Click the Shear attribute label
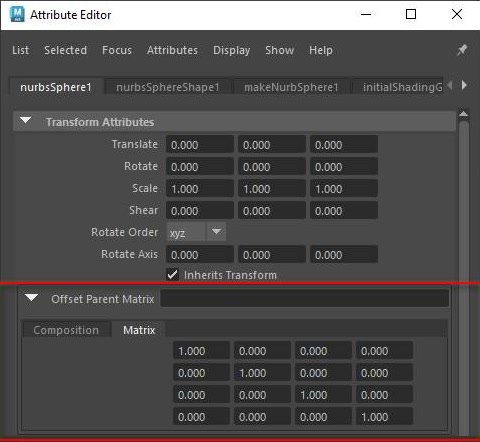Screen dimensions: 480x442 point(144,210)
